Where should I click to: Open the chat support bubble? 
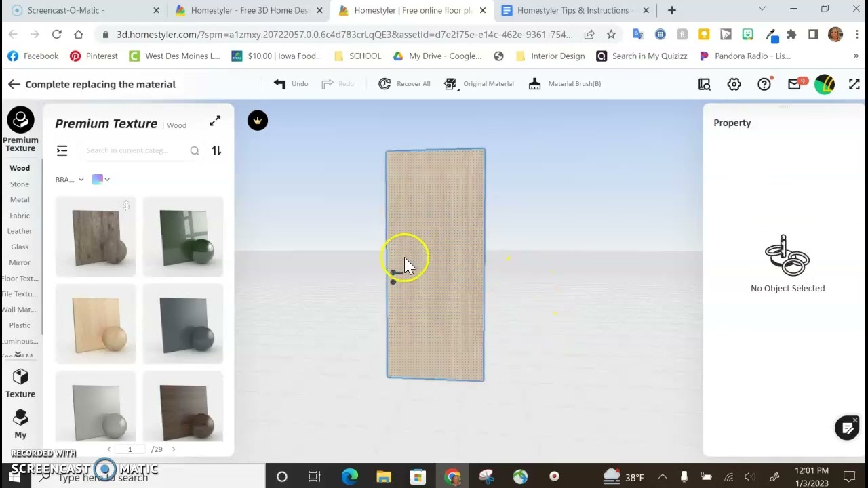847,428
